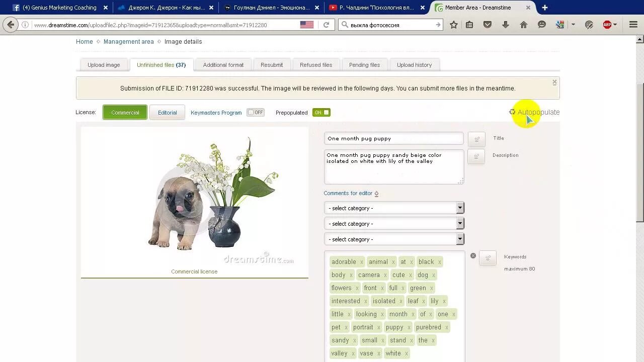Open the third select category dropdown
This screenshot has width=644, height=362.
click(x=394, y=239)
